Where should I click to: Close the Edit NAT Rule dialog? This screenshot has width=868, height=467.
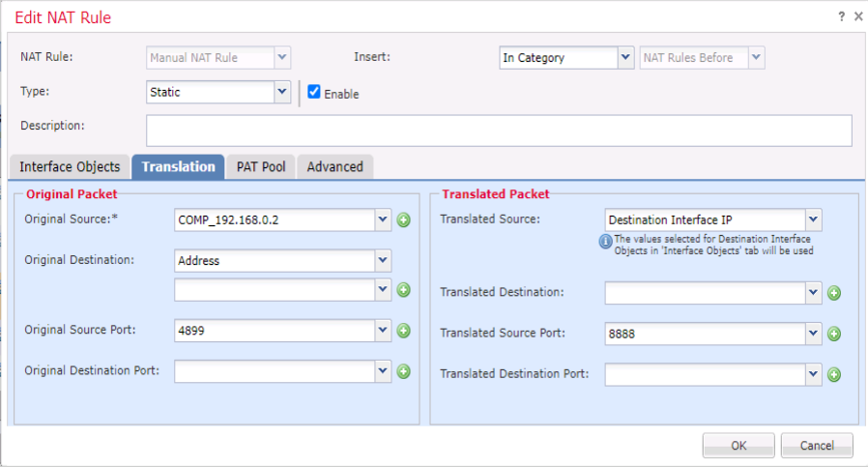858,16
